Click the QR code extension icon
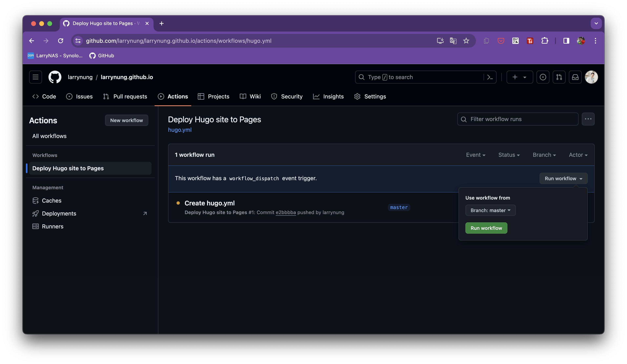Image resolution: width=627 pixels, height=364 pixels. [515, 41]
